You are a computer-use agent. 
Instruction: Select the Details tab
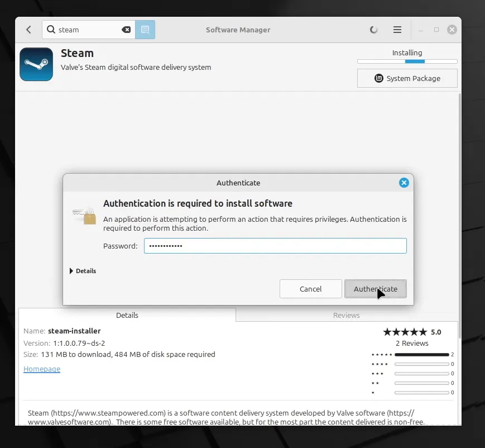(x=127, y=315)
